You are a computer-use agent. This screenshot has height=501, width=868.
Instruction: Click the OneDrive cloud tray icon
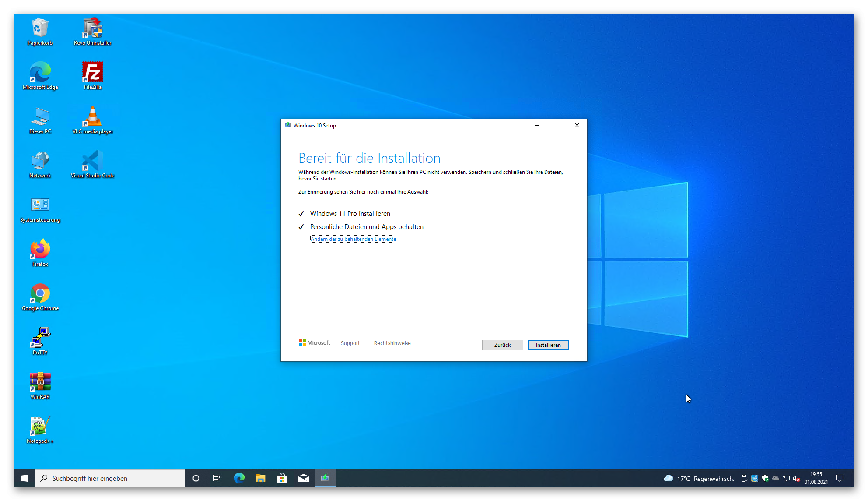[776, 478]
